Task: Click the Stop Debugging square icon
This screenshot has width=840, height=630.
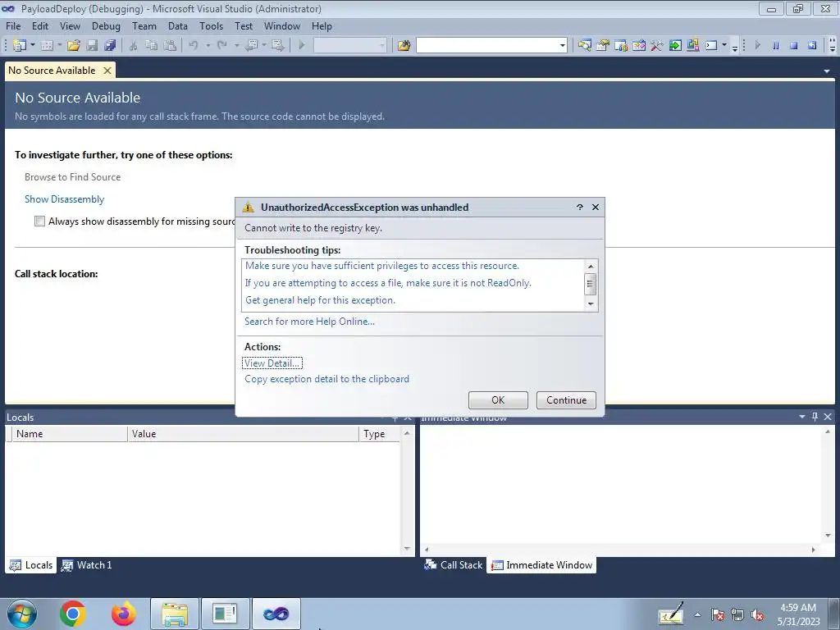Action: (793, 46)
